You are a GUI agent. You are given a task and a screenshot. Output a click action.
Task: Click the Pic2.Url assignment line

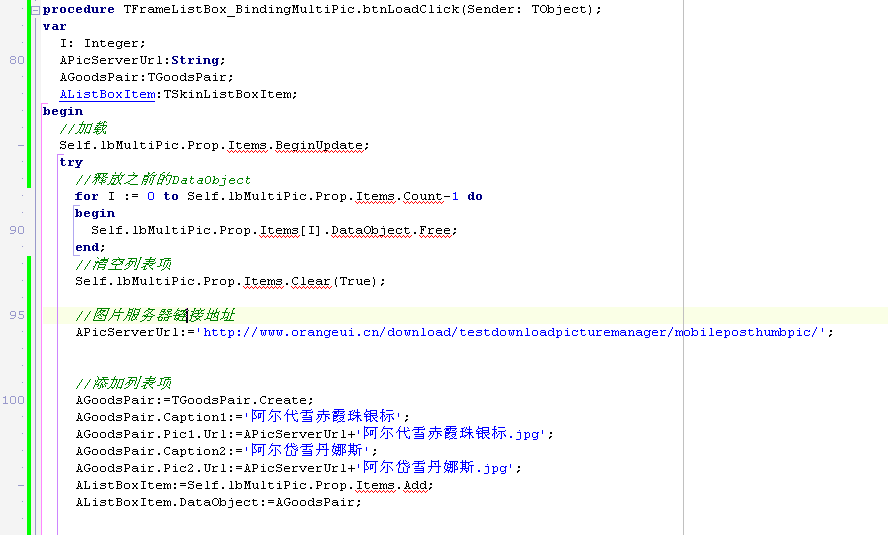point(298,468)
